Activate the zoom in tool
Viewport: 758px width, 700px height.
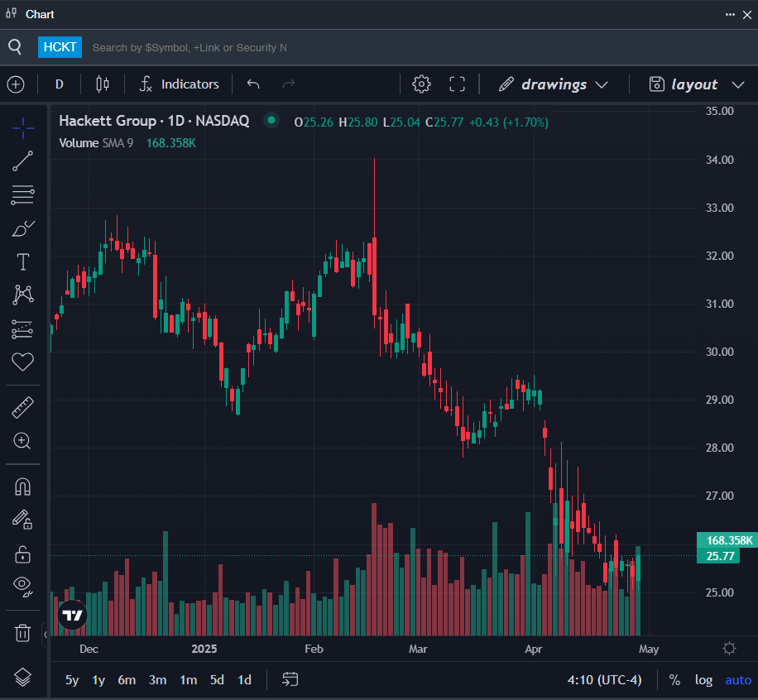coord(22,441)
